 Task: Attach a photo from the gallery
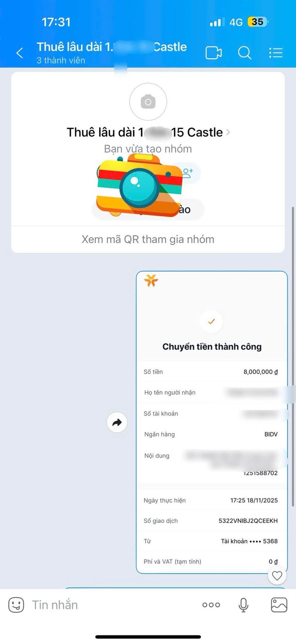[279, 604]
